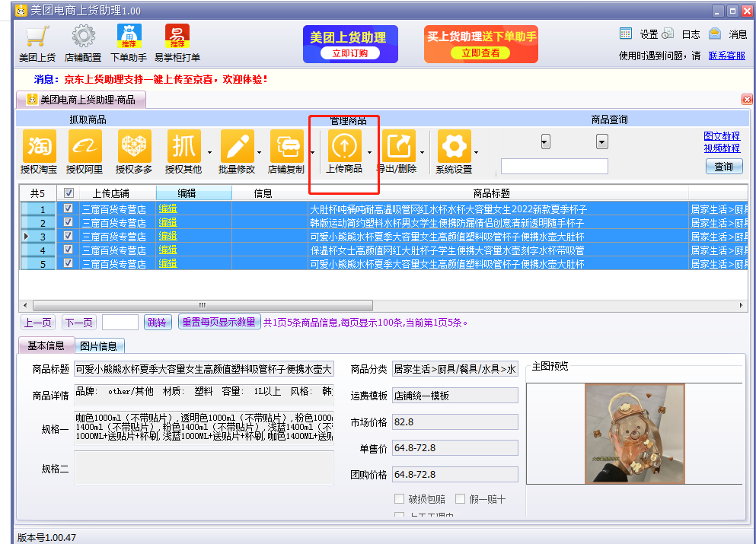Screen dimensions: 756x544
Task: Click 编辑 link in row 4
Action: pyautogui.click(x=167, y=250)
